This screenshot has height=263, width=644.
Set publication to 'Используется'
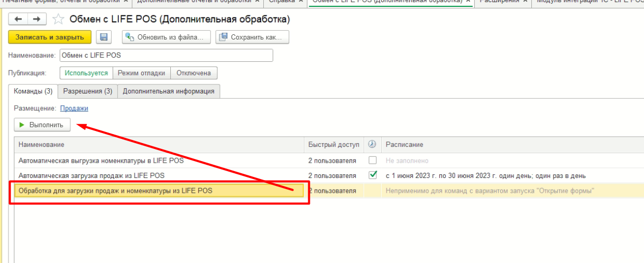click(87, 73)
